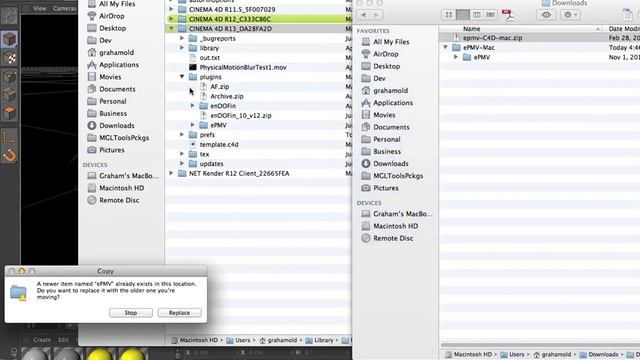
Task: Collapse the CINEMA 4D R13_DA28FA2D folder
Action: (171, 29)
